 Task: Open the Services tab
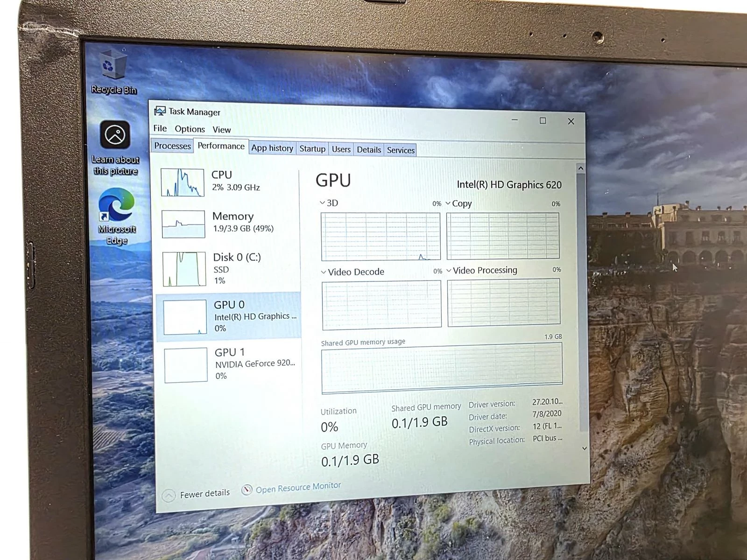(x=401, y=150)
